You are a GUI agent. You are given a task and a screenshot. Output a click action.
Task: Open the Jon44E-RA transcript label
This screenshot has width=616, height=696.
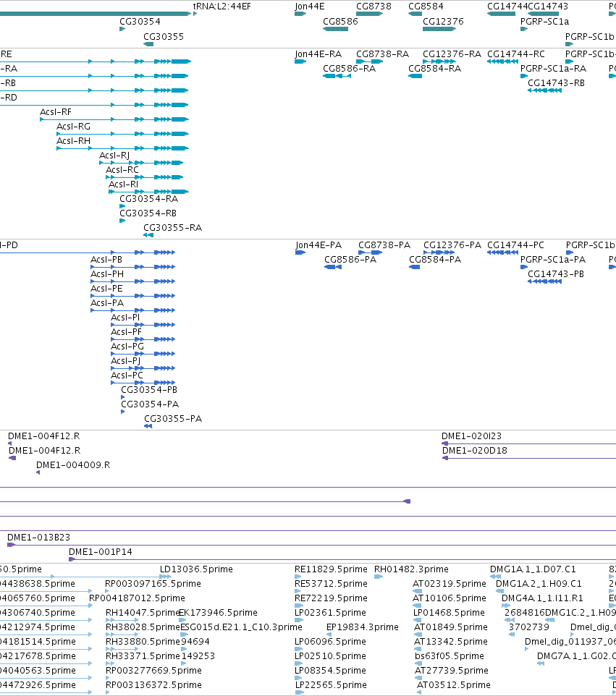(x=318, y=54)
